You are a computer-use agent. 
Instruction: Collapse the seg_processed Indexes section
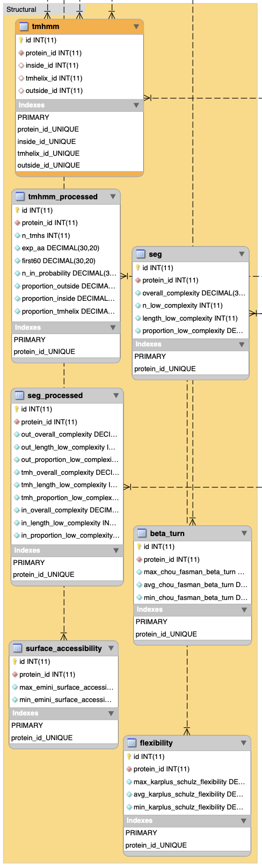pos(116,551)
